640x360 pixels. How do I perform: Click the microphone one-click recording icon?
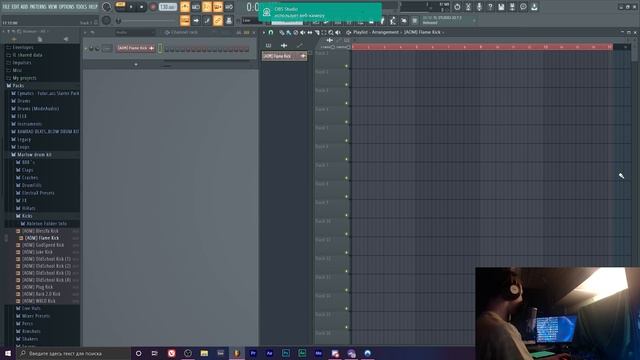coord(479,7)
